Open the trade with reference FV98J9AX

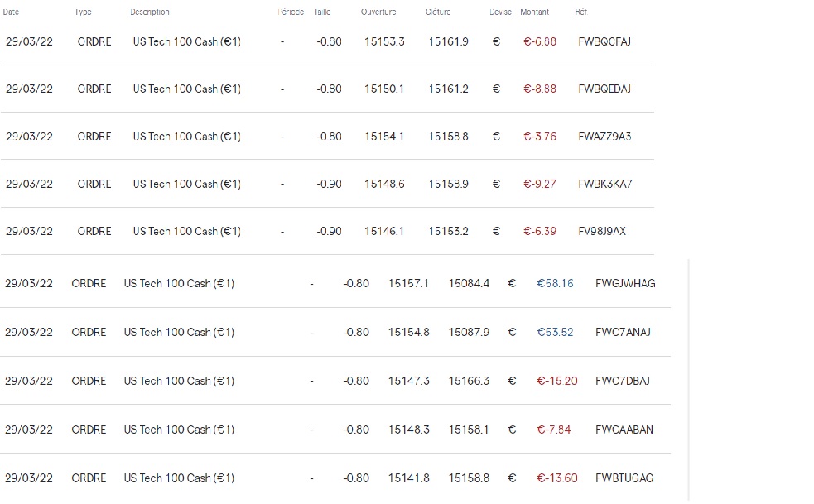(x=602, y=231)
